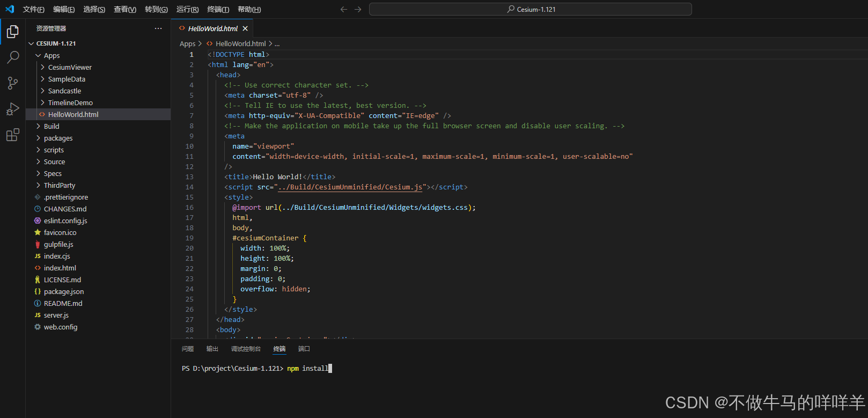This screenshot has height=418, width=868.
Task: Open the explorer More Actions ellipsis
Action: [158, 28]
